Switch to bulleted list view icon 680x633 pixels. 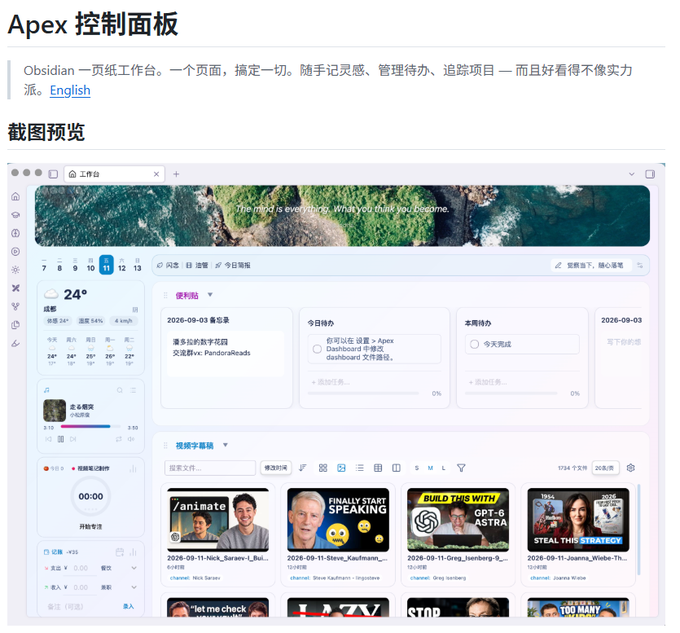pyautogui.click(x=360, y=468)
